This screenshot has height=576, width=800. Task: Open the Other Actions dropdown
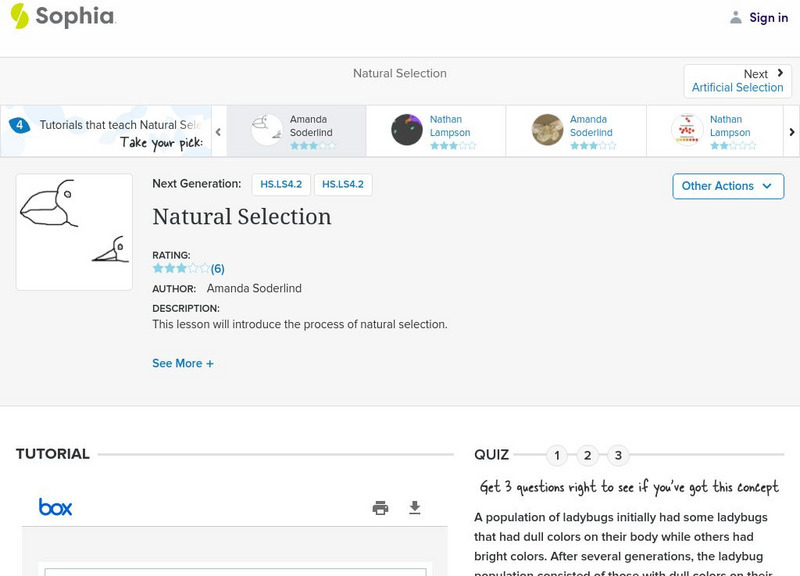point(727,186)
